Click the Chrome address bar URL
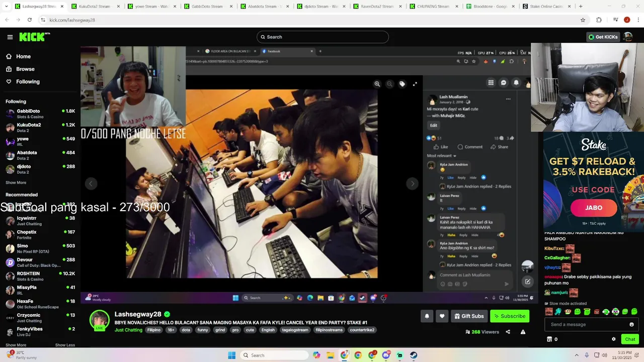 (x=72, y=20)
